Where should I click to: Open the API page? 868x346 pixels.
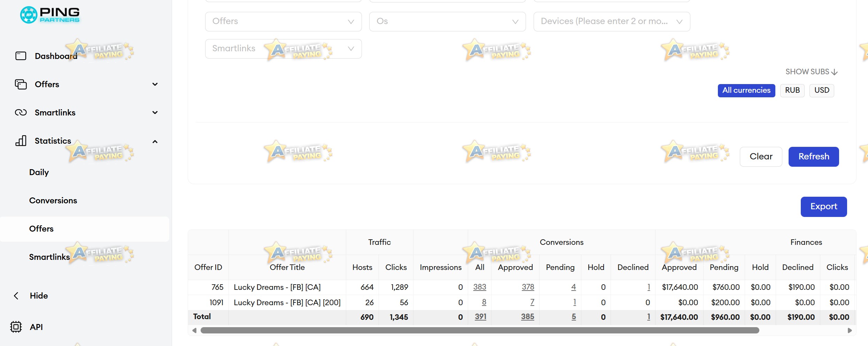[x=36, y=327]
